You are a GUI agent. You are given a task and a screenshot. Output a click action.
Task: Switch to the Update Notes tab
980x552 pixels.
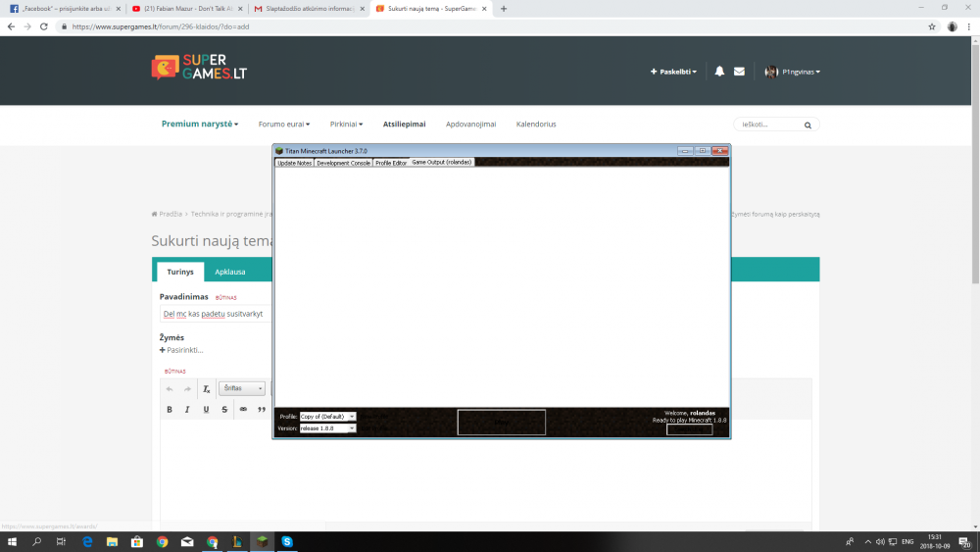point(294,163)
